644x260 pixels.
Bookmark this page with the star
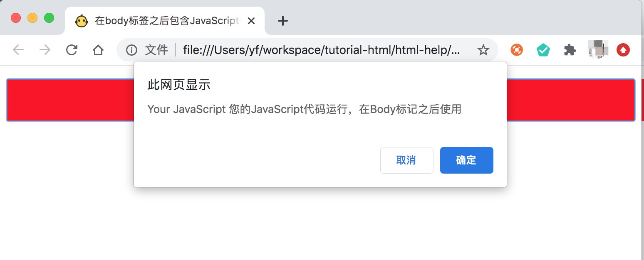[483, 50]
